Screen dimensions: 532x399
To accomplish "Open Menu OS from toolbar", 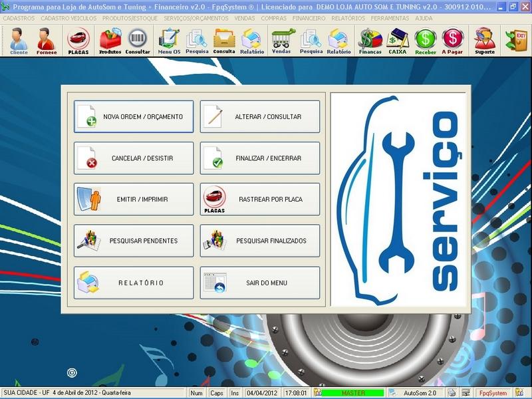I will pyautogui.click(x=169, y=41).
